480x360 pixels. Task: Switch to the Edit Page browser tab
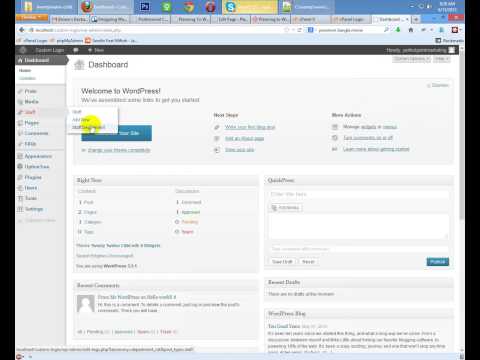(x=231, y=20)
